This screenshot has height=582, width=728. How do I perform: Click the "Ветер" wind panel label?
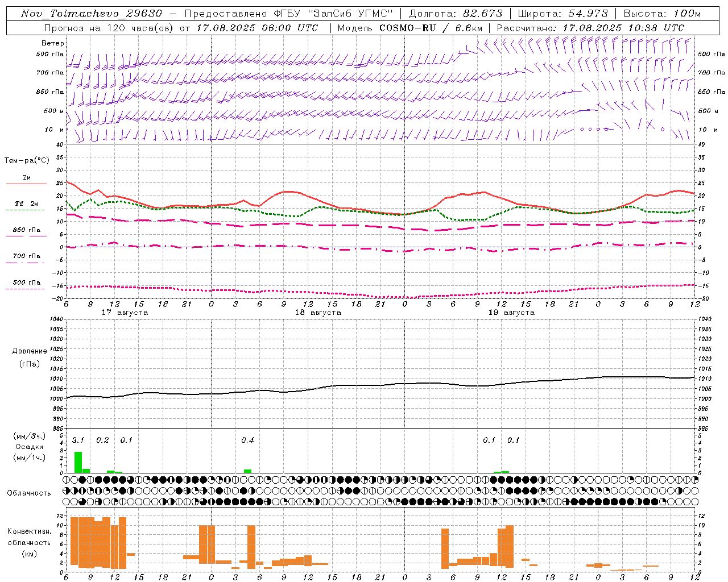pos(53,43)
